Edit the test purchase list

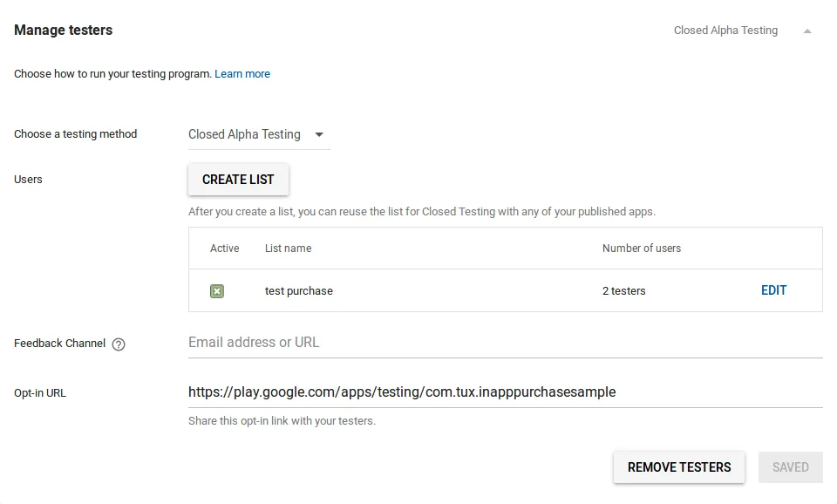click(x=773, y=290)
